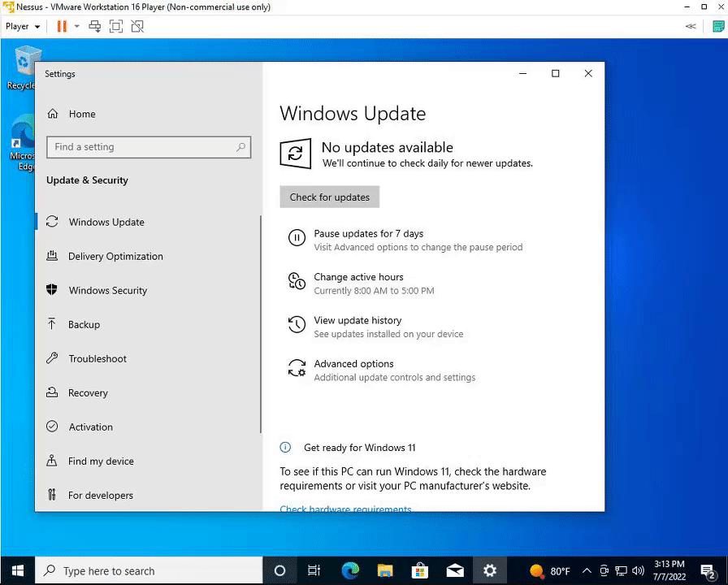Open the power options dropdown arrow
The height and width of the screenshot is (585, 728).
point(77,27)
